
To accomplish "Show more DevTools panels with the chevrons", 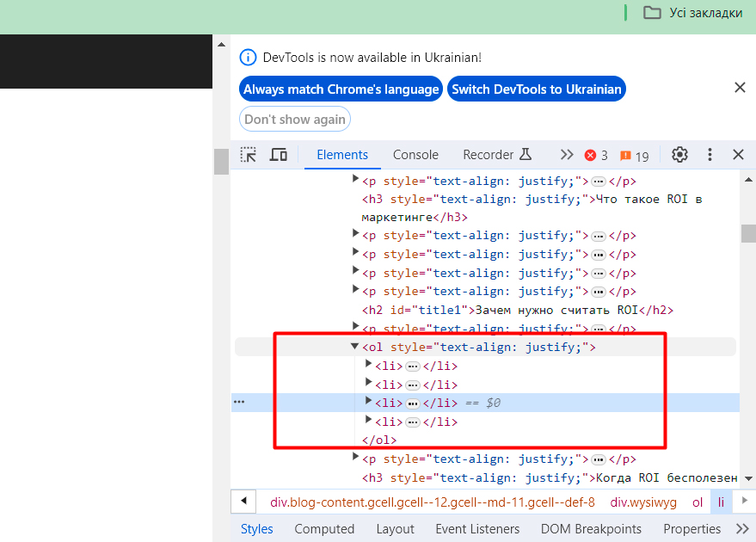I will (x=567, y=155).
